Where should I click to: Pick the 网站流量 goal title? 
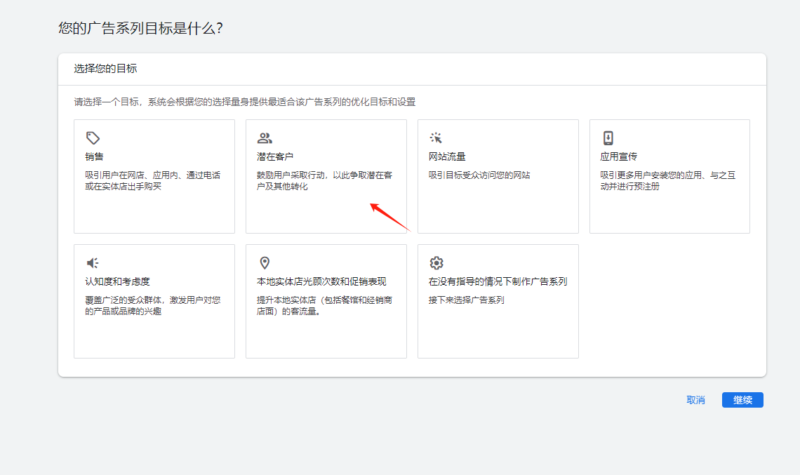click(447, 157)
